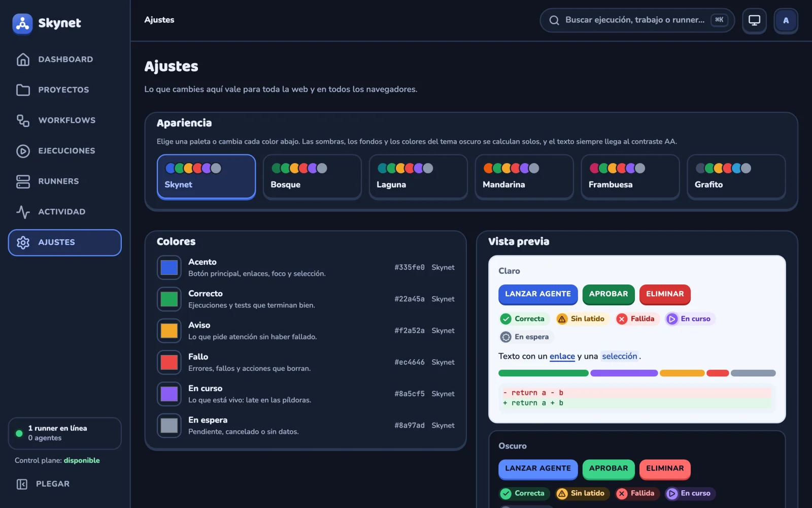Image resolution: width=812 pixels, height=508 pixels.
Task: Click the disponible control plane status
Action: (82, 461)
